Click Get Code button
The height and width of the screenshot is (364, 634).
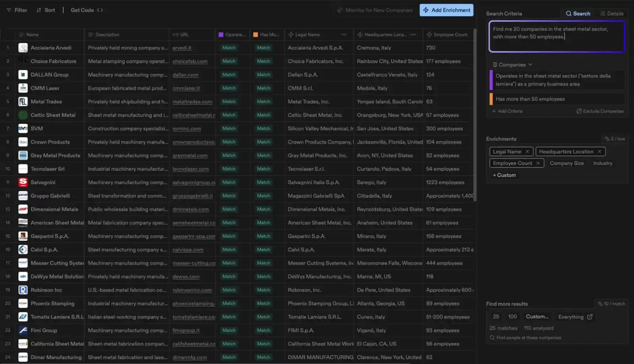click(87, 10)
